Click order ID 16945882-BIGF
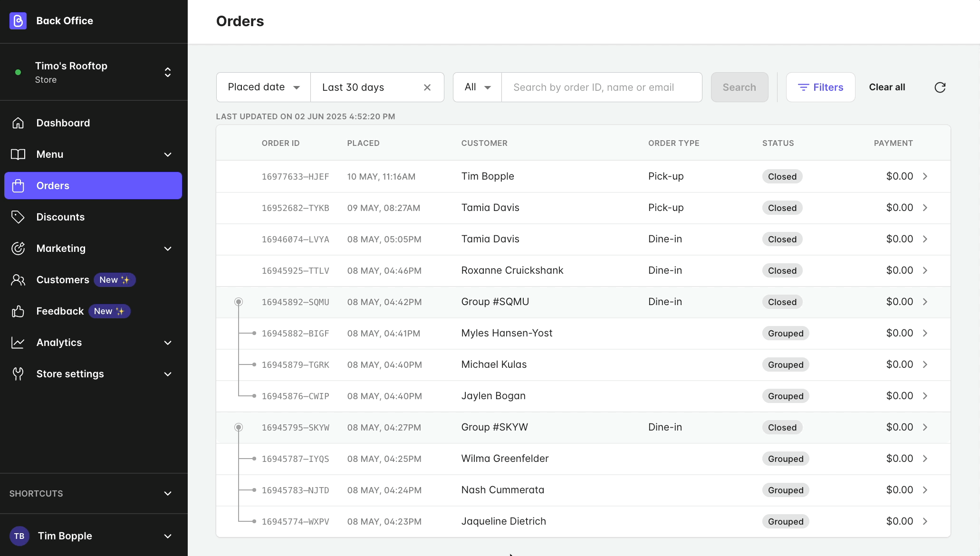 295,334
